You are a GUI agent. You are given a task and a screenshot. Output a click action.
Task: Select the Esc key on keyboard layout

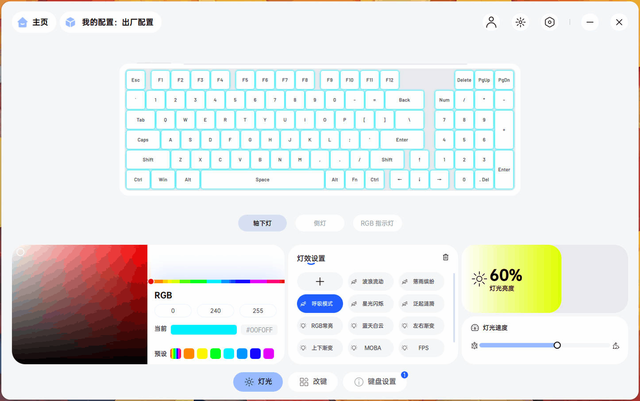coord(136,80)
